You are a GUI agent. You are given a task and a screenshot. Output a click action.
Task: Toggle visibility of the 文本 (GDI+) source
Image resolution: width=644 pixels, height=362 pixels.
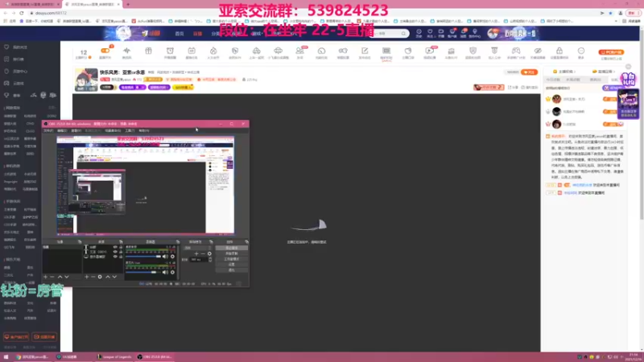click(115, 252)
